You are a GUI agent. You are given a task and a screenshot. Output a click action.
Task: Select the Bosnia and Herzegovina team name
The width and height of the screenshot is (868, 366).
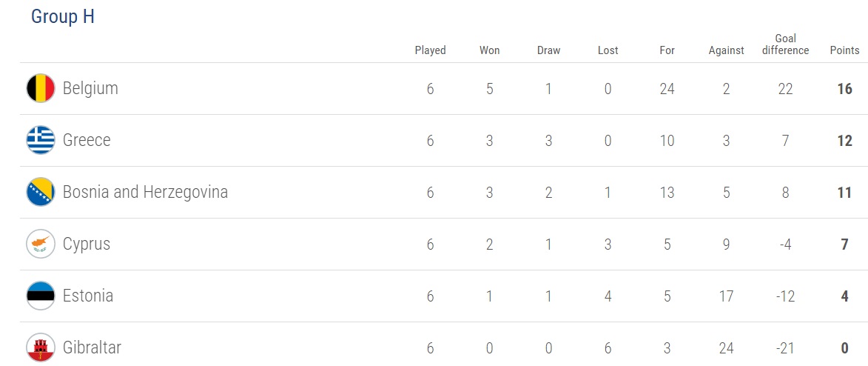click(x=145, y=192)
